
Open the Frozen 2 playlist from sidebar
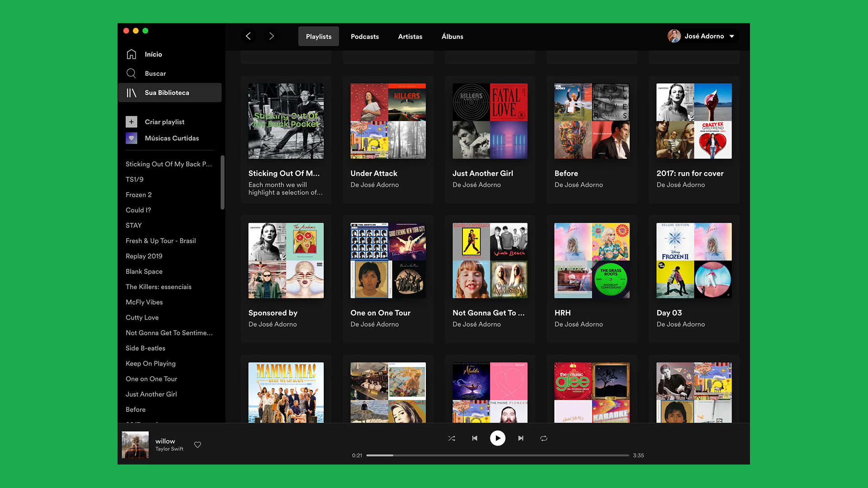pos(138,195)
